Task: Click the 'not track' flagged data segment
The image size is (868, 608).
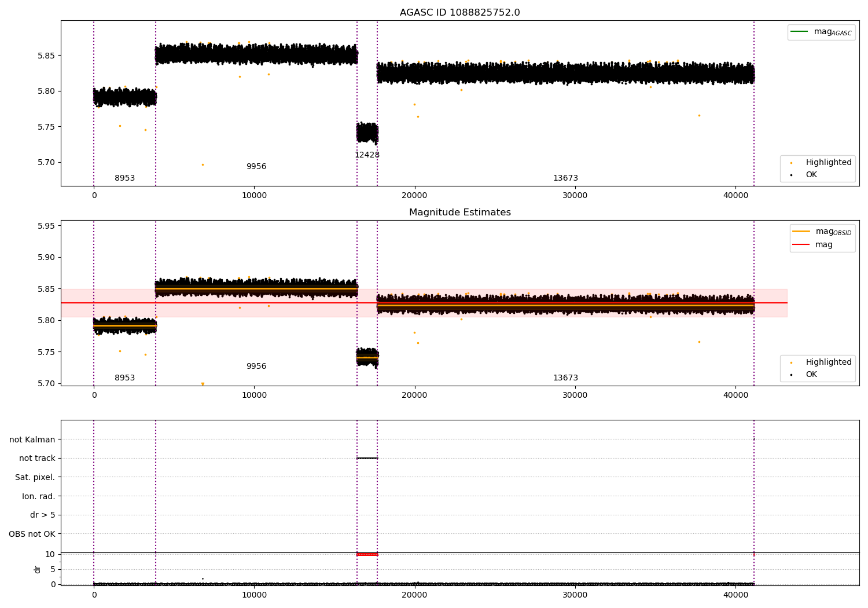Action: point(367,458)
